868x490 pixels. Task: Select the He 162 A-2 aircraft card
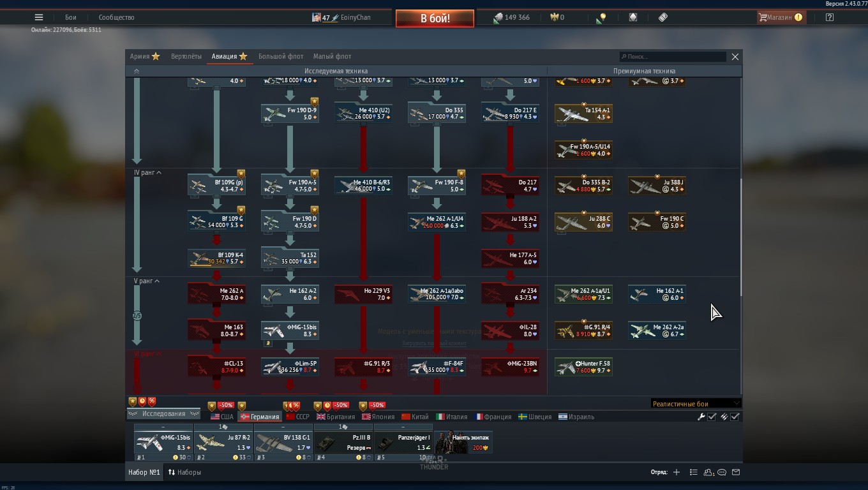[x=290, y=294]
